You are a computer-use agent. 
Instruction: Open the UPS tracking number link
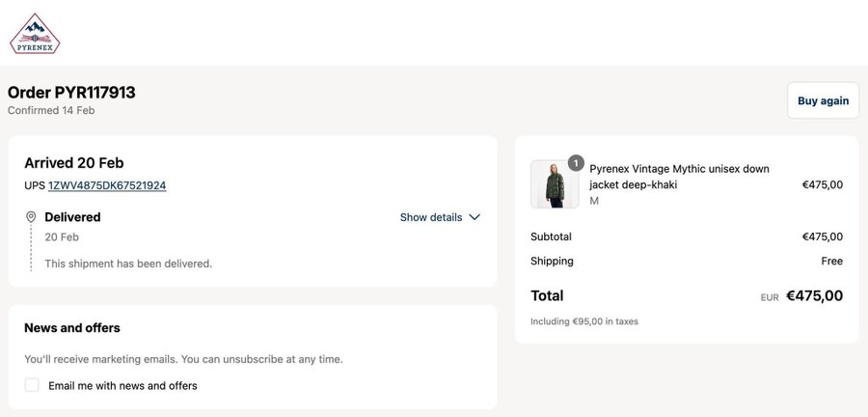coord(107,185)
